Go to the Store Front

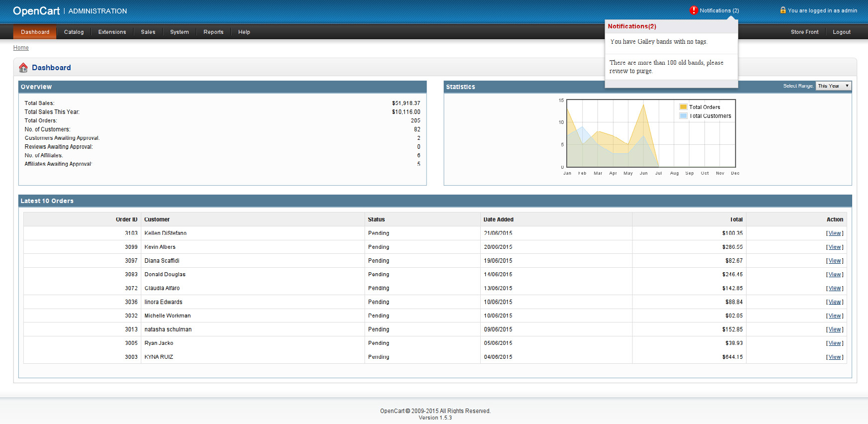click(804, 32)
